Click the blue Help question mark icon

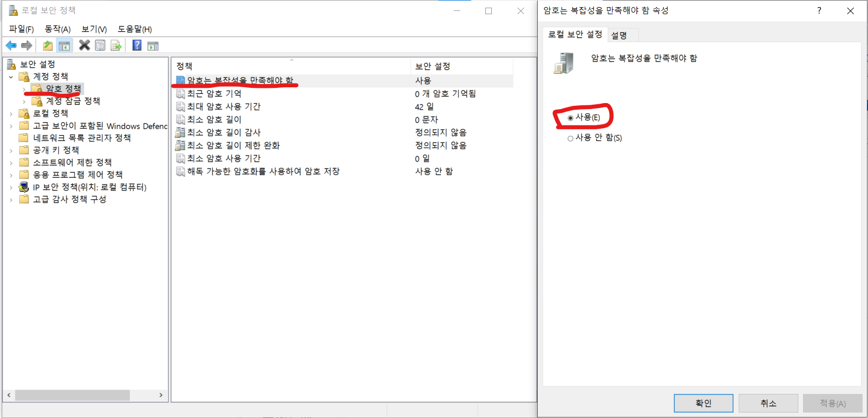[137, 45]
